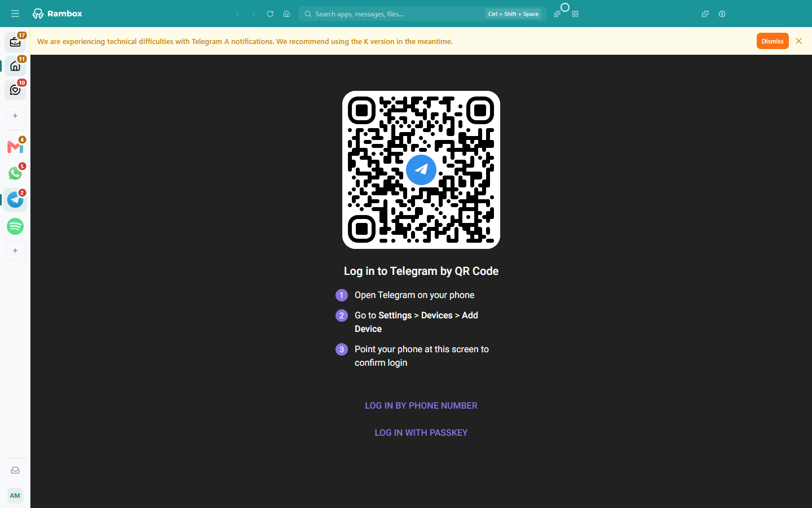Click the "Log in to Telegram by QR Code" heading
This screenshot has height=508, width=812.
point(421,271)
